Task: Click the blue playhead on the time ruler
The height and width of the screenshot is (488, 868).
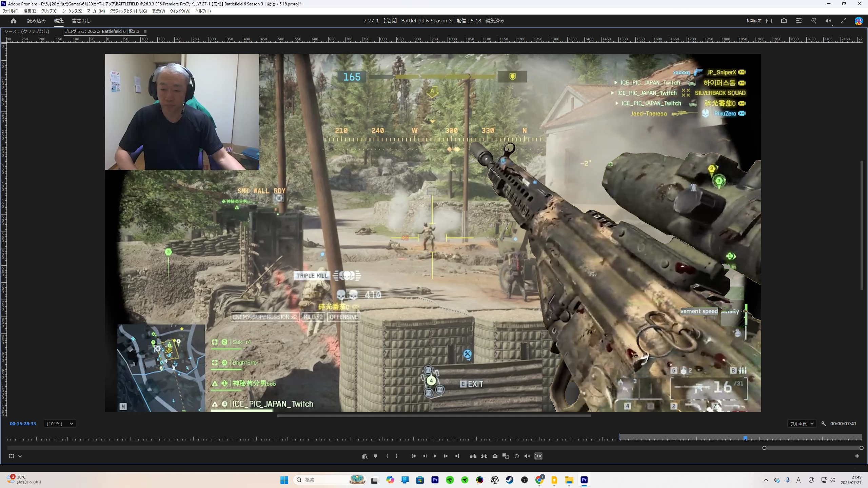Action: tap(745, 438)
